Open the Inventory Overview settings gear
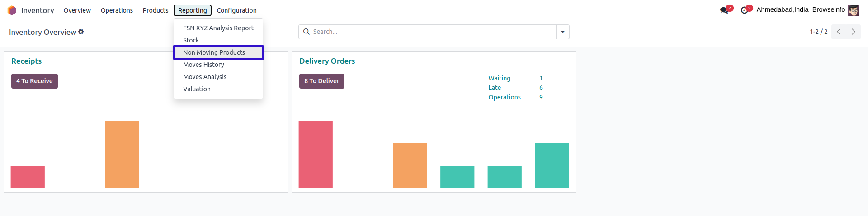This screenshot has height=216, width=868. pyautogui.click(x=81, y=32)
